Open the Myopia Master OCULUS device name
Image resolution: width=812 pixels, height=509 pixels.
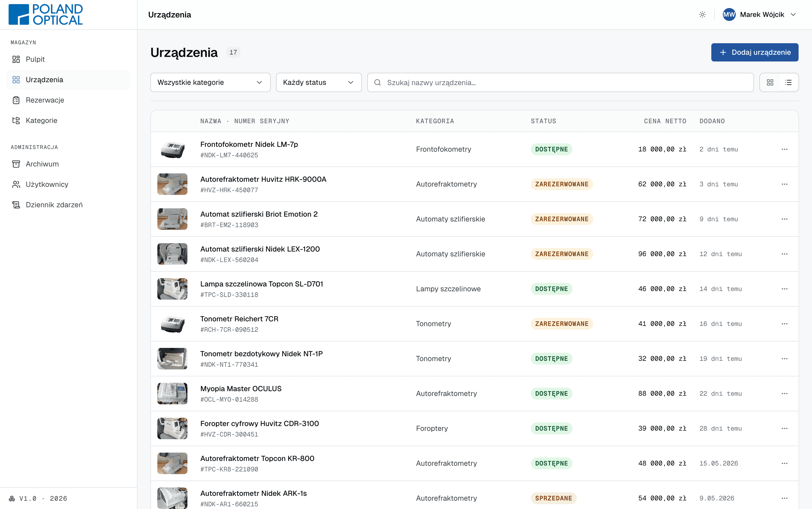pyautogui.click(x=241, y=389)
